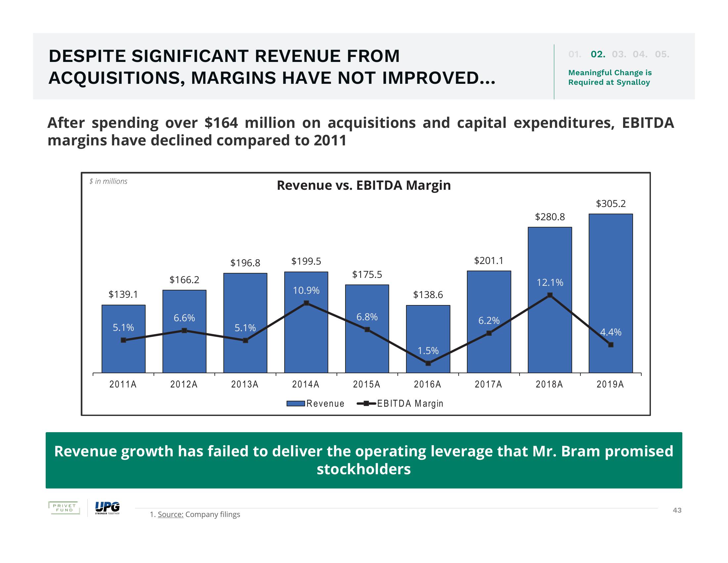Viewport: 728px width, 563px height.
Task: Click the 6.6% margin label
Action: coord(184,318)
